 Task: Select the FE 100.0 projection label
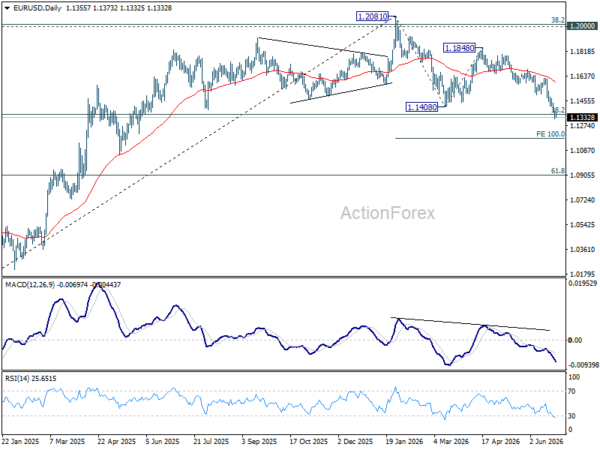[550, 134]
